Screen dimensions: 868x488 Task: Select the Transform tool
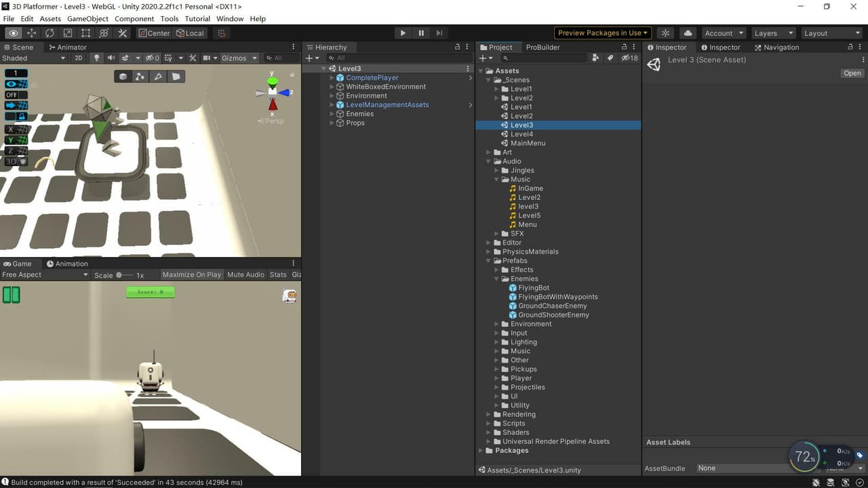click(104, 33)
